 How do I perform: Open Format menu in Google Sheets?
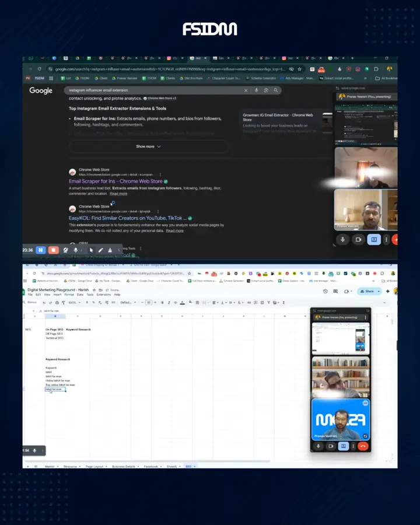pyautogui.click(x=69, y=295)
